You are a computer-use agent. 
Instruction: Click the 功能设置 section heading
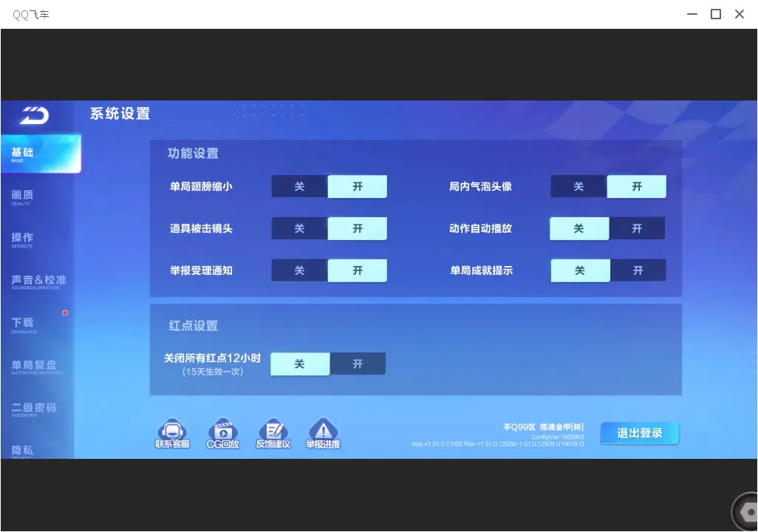(x=193, y=153)
